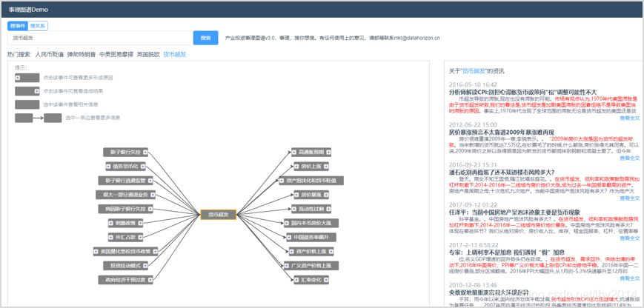Select the 投资拉动模式 node
644x308 pixels.
(x=125, y=265)
